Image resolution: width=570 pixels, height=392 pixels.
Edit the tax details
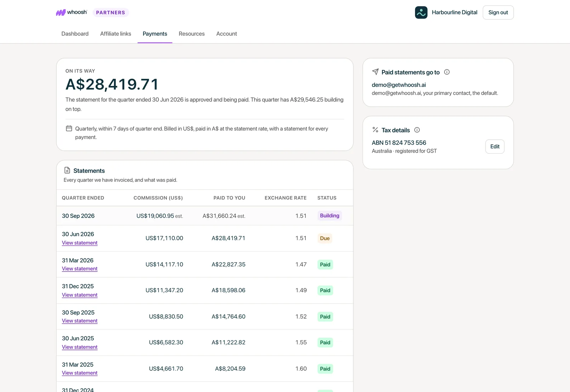point(495,146)
